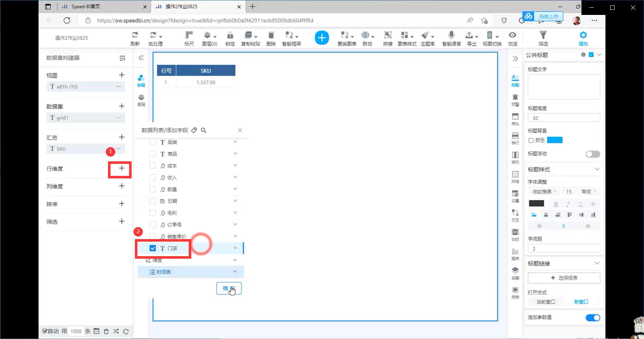Click the 选择报表 button
Viewport: 644px width, 339px height.
coord(564,278)
